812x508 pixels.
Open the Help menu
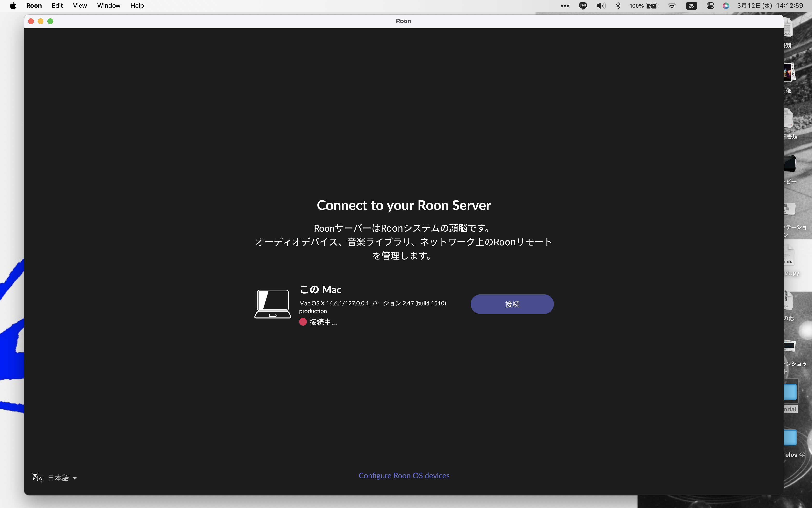point(137,6)
